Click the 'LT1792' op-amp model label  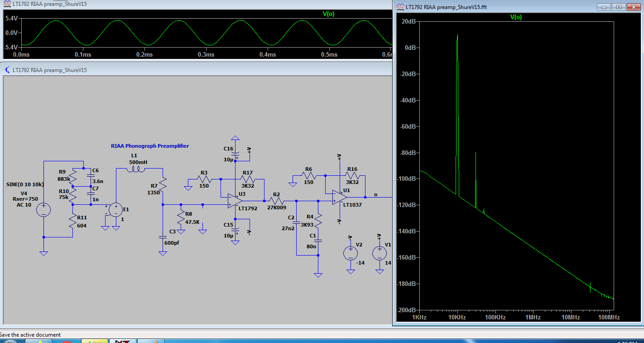tap(248, 208)
